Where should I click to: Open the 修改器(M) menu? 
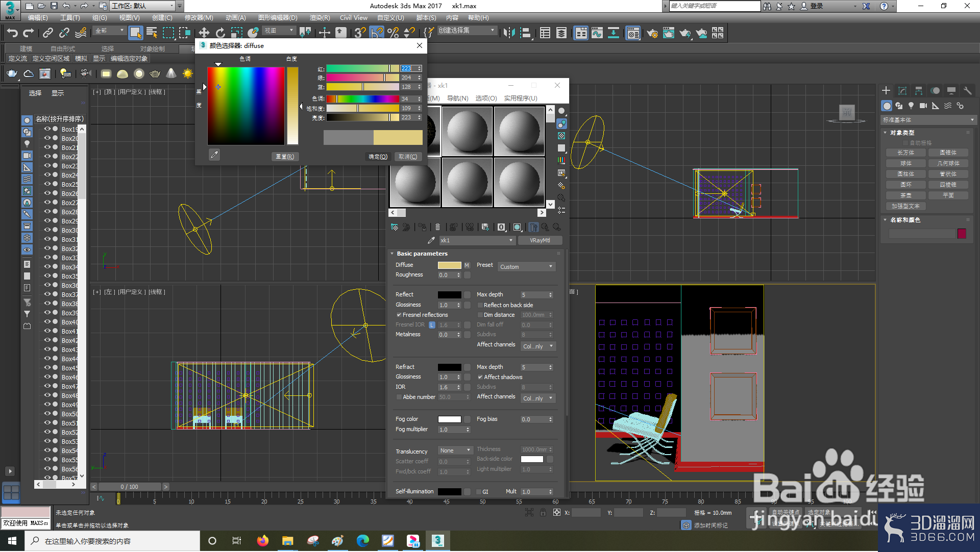(x=199, y=18)
